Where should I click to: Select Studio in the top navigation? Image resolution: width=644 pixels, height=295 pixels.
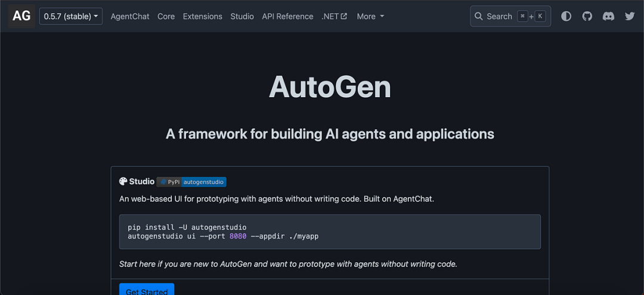[x=242, y=17]
